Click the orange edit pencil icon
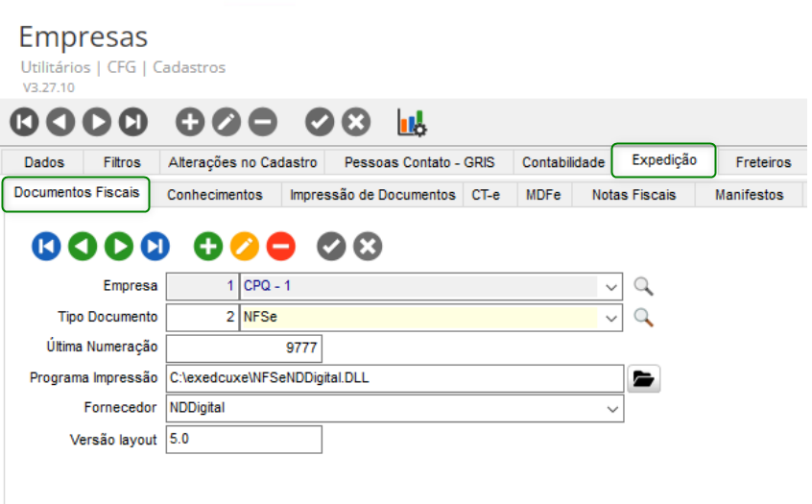The width and height of the screenshot is (812, 504). [245, 247]
